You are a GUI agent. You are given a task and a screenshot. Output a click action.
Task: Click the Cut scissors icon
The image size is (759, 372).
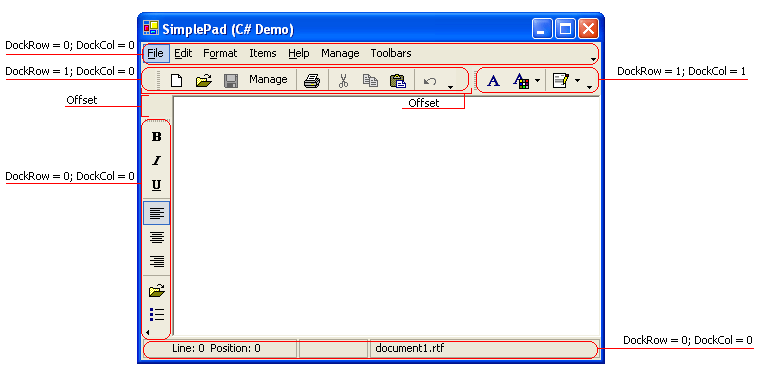point(343,80)
